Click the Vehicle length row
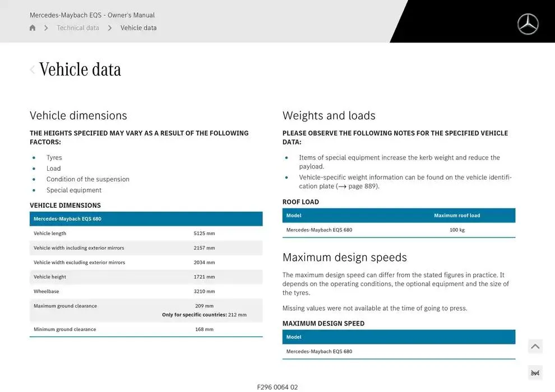 click(x=146, y=234)
